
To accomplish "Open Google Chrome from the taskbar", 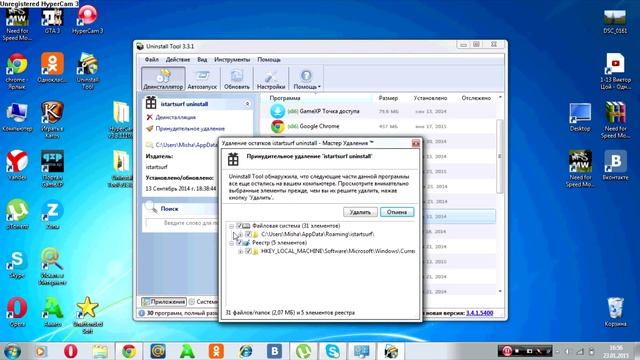I will pyautogui.click(x=129, y=351).
